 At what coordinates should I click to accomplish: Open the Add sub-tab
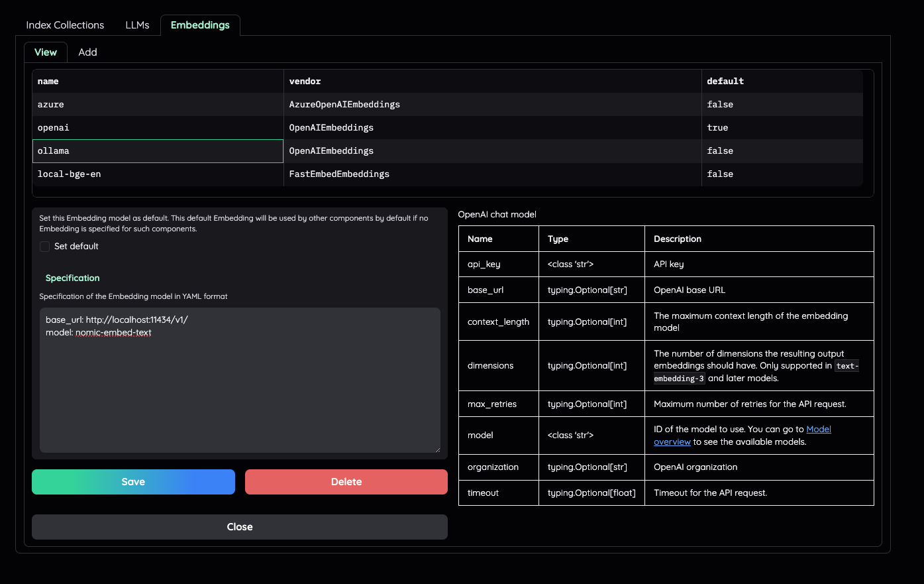(x=87, y=52)
